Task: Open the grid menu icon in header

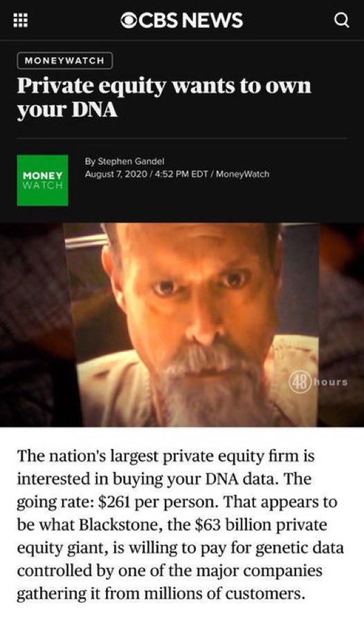Action: pos(21,20)
